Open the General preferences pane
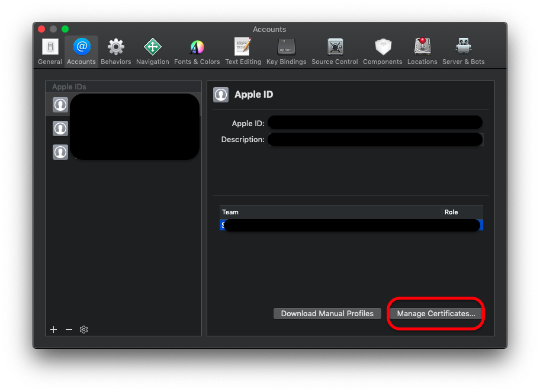540x392 pixels. tap(50, 52)
